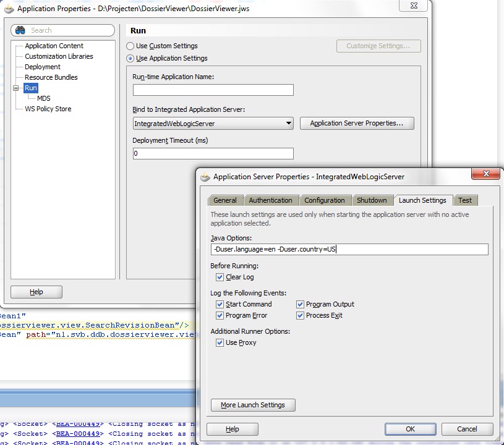This screenshot has height=445, width=504.
Task: Click Help in Application Server Properties dialog
Action: coord(232,430)
